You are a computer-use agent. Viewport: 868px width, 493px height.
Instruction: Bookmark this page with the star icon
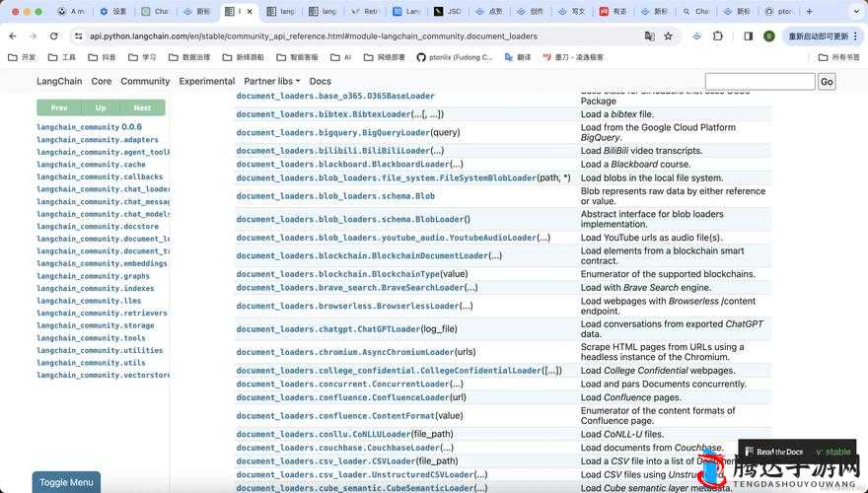[x=668, y=35]
